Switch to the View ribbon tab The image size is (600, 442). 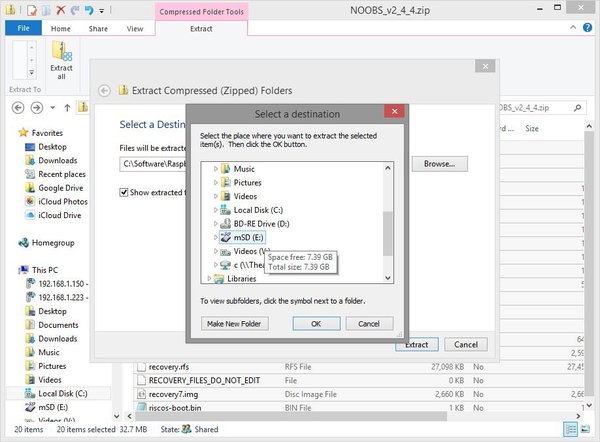[135, 29]
